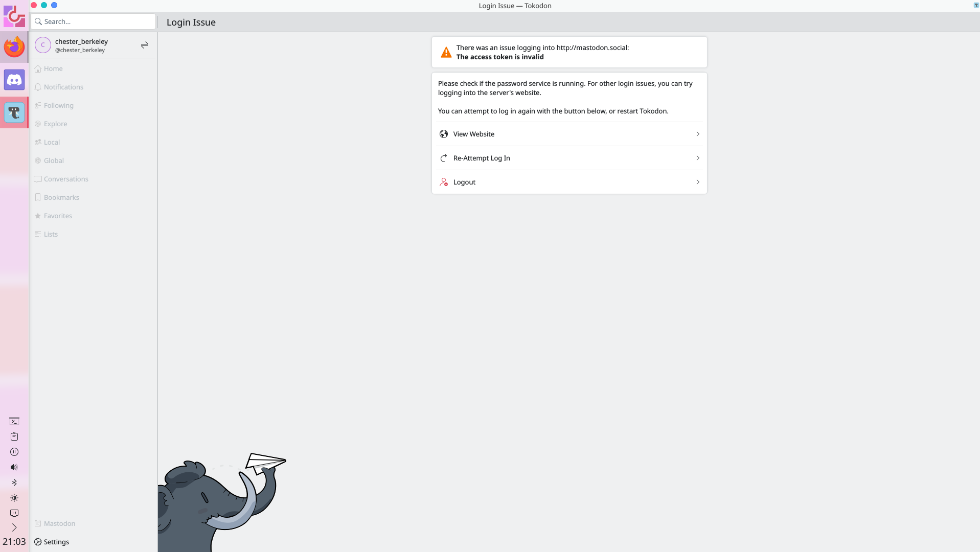Open the brightness tray icon

point(14,498)
